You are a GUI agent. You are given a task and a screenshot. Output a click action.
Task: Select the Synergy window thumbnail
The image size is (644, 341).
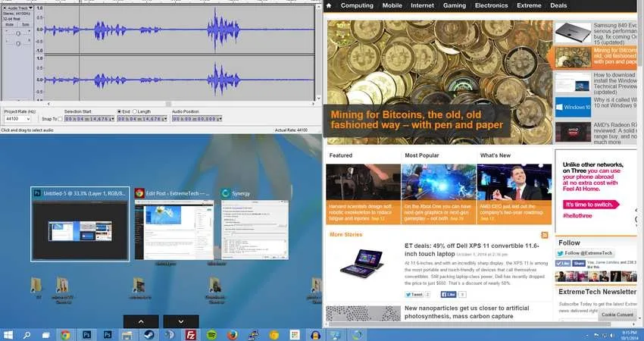pyautogui.click(x=255, y=225)
